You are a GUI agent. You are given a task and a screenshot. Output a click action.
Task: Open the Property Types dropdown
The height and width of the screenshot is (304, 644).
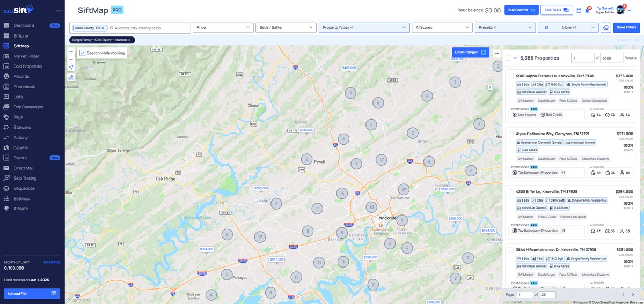364,27
